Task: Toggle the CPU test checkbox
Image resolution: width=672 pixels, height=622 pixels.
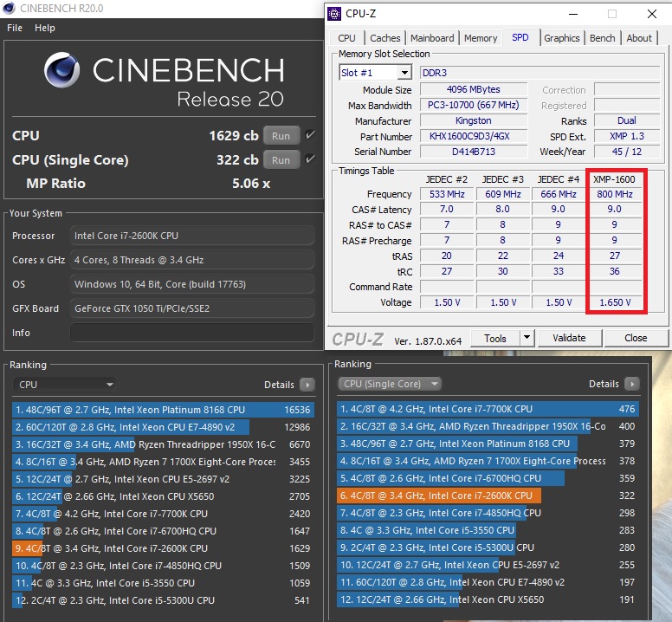Action: [310, 135]
